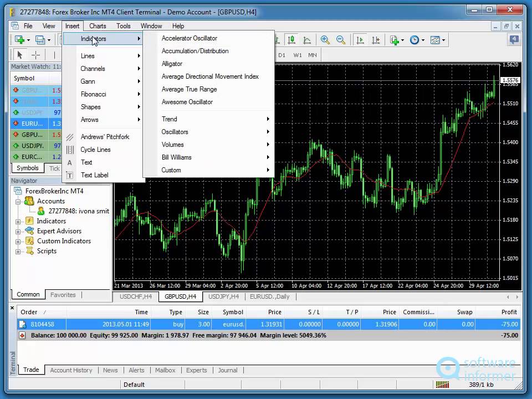Toggle chart shift icon
This screenshot has width=532, height=399.
click(376, 40)
